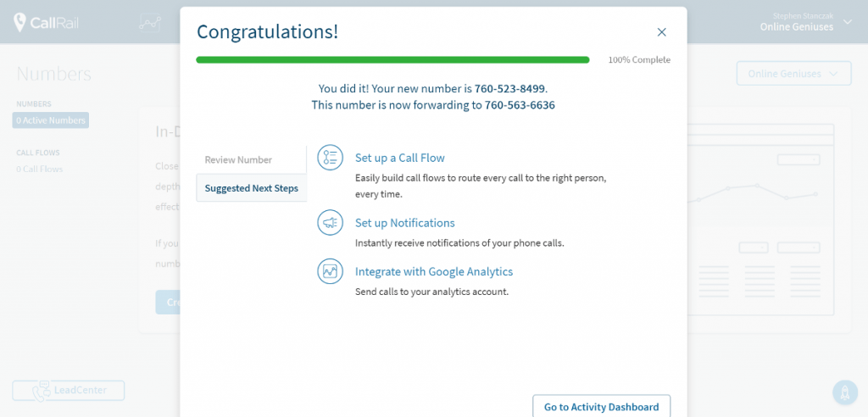Open the Set up a Call Flow link
Image resolution: width=868 pixels, height=417 pixels.
click(x=400, y=158)
